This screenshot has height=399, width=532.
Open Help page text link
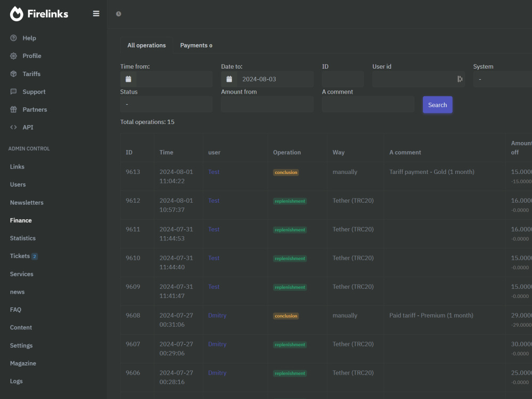29,38
